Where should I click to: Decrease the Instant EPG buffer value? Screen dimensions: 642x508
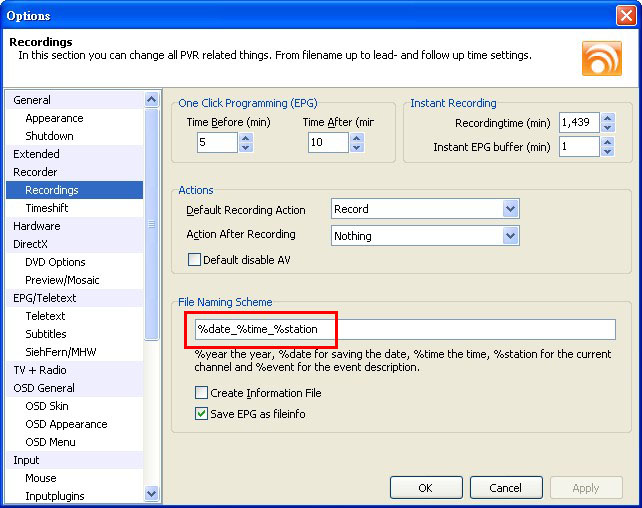607,152
